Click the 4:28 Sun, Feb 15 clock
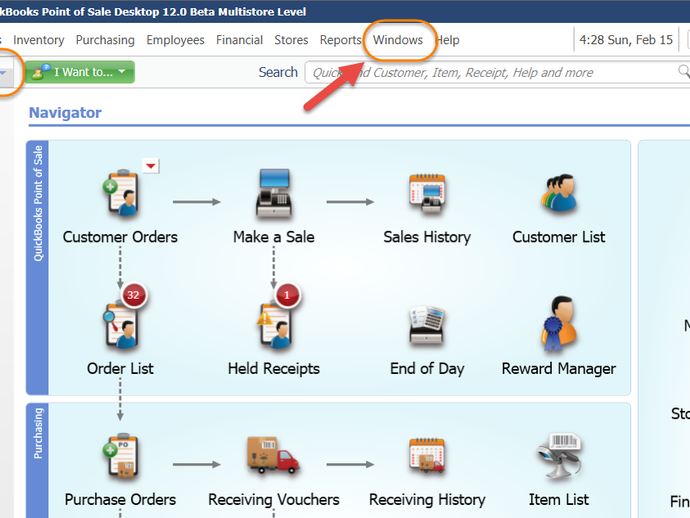 click(626, 40)
